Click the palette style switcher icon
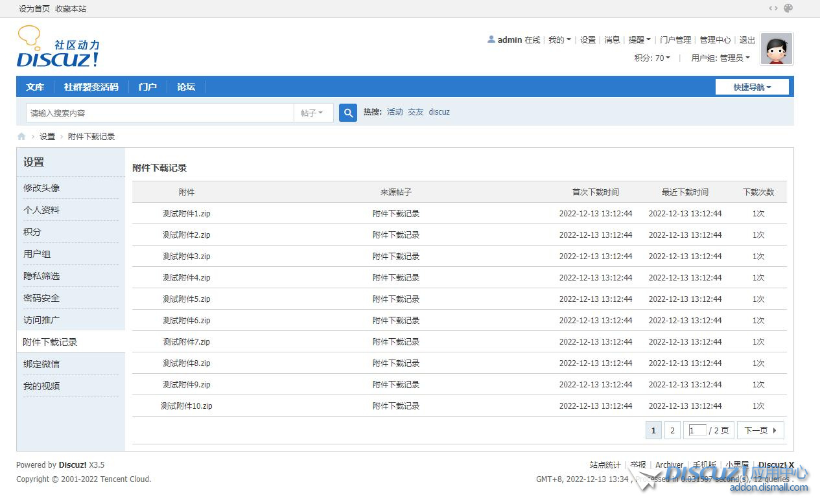Image resolution: width=820 pixels, height=504 pixels. 788,8
